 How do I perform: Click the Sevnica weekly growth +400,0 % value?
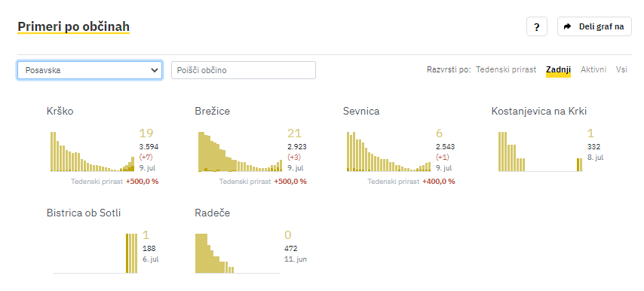click(x=439, y=182)
